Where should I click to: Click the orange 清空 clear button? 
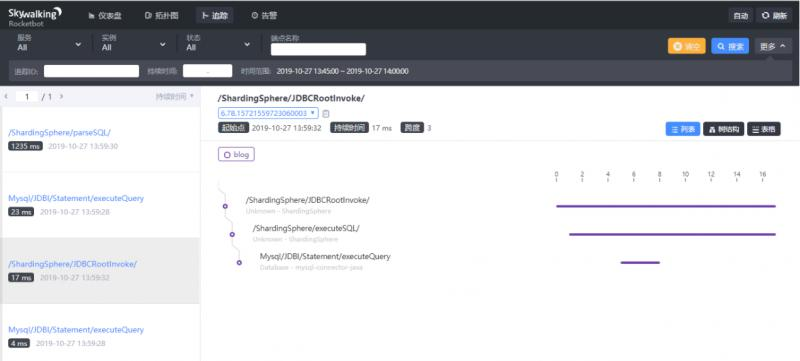(x=687, y=46)
